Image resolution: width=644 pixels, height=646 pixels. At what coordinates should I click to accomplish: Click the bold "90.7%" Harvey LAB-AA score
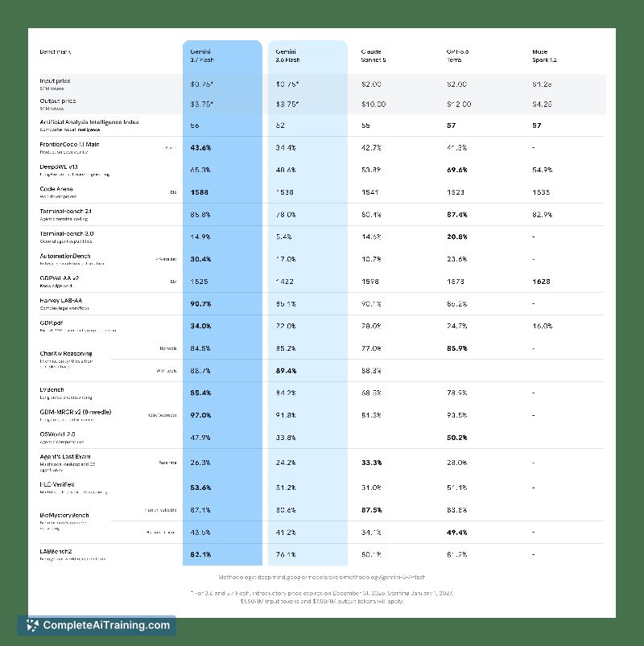[x=200, y=304]
